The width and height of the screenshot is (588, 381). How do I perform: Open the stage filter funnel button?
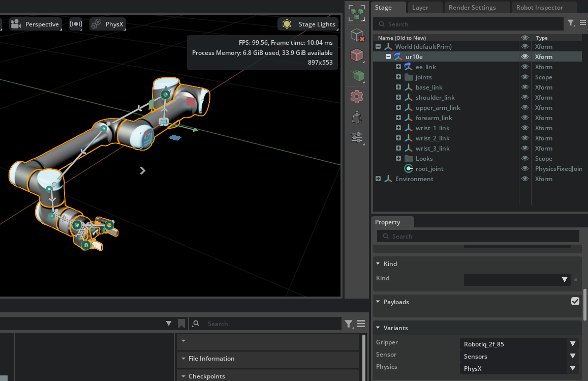(570, 23)
